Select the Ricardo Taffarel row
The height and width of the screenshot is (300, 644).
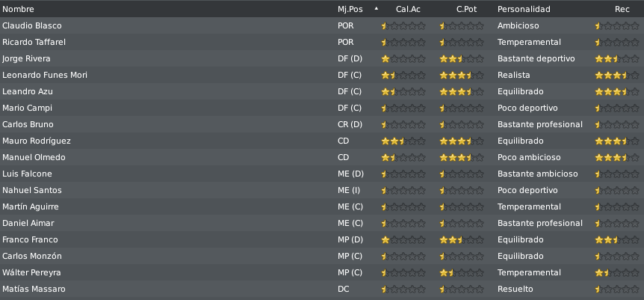pyautogui.click(x=322, y=42)
